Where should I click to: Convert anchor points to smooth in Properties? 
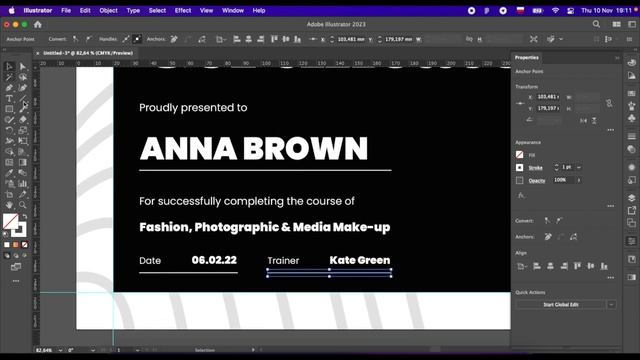coord(559,221)
